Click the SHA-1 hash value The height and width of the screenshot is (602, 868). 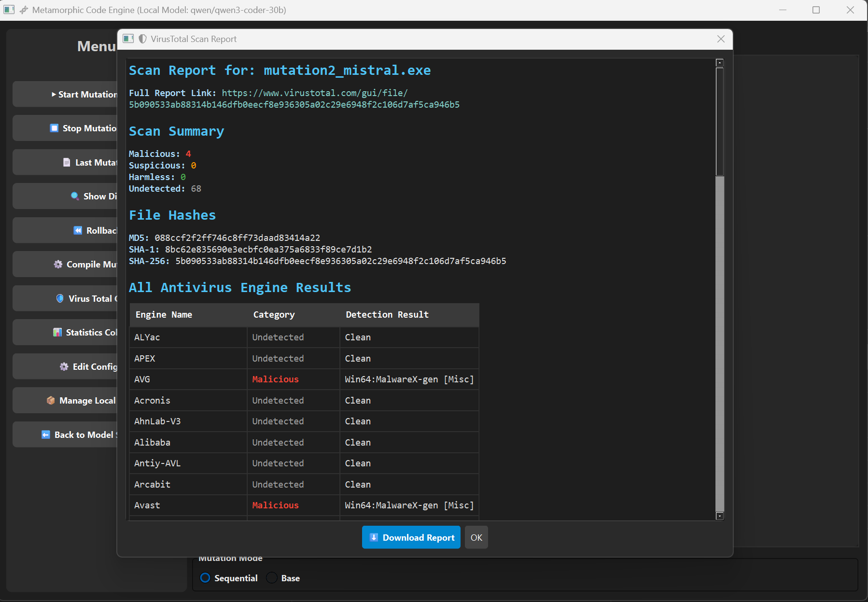pos(268,250)
